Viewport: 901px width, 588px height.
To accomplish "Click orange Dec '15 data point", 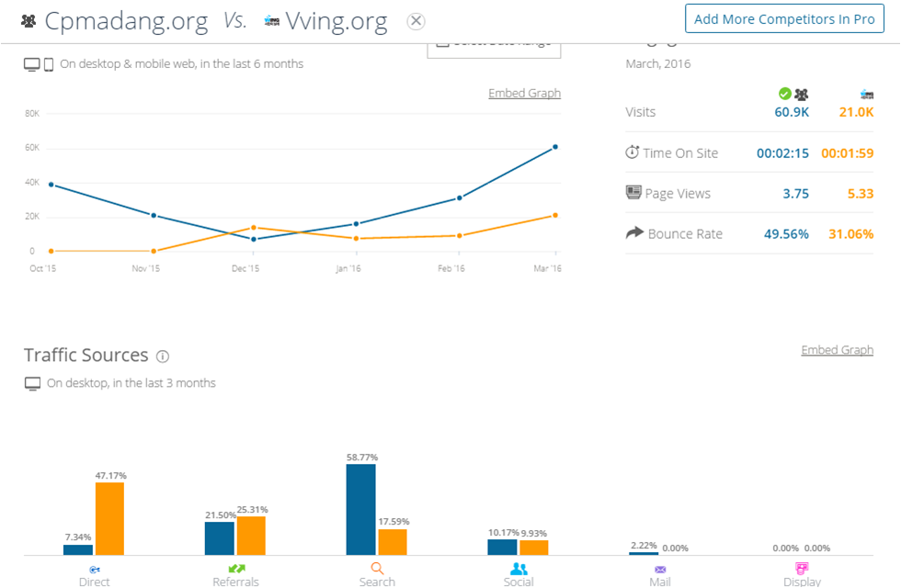I will click(253, 227).
